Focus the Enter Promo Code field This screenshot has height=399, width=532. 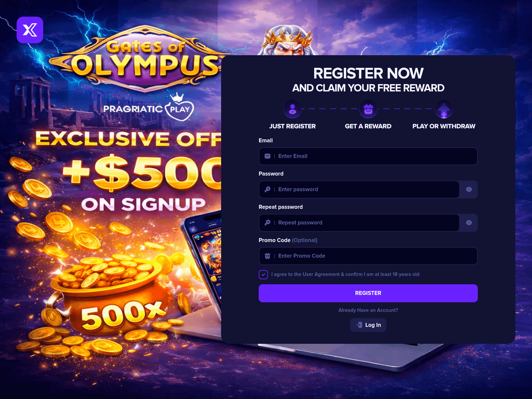(x=368, y=256)
